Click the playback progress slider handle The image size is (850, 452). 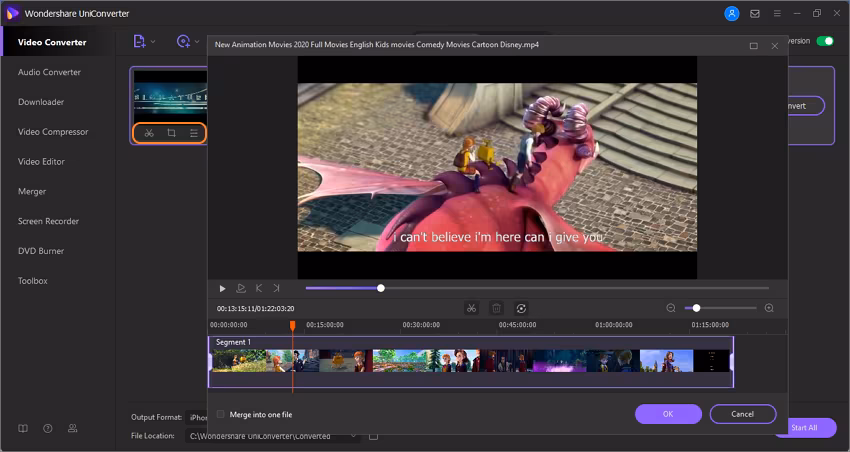pyautogui.click(x=381, y=288)
